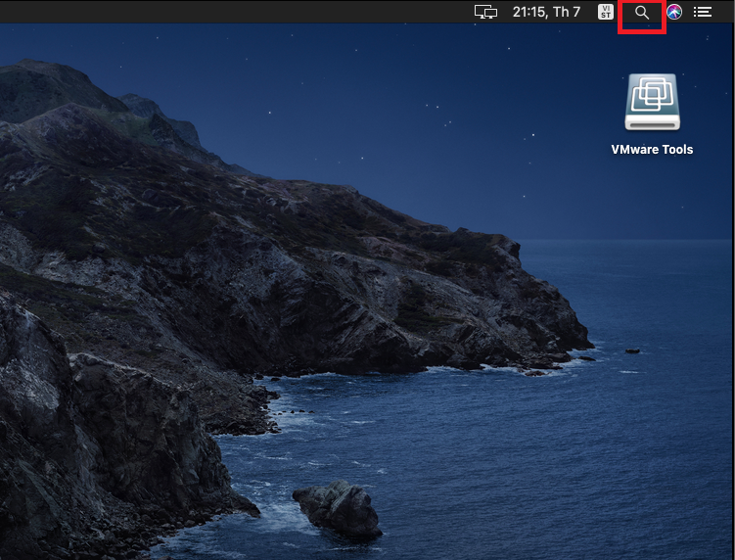The width and height of the screenshot is (735, 560).
Task: Open the clock showing 21:15, Th 7
Action: click(x=546, y=12)
